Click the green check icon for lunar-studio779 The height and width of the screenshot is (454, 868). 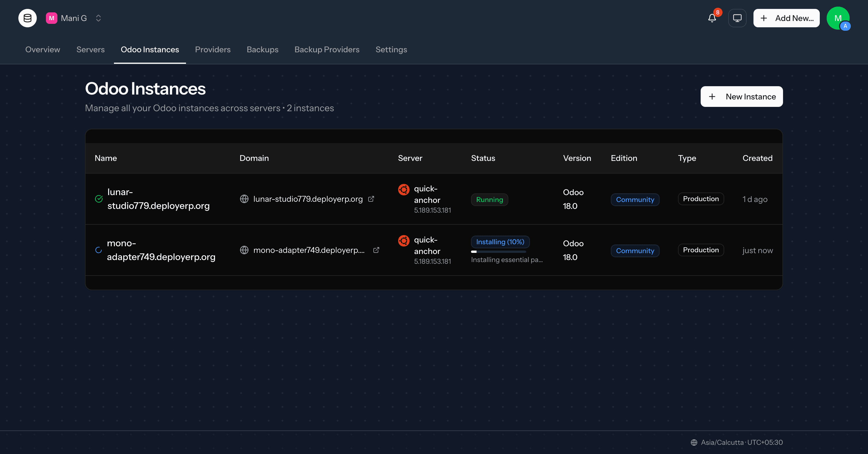99,199
